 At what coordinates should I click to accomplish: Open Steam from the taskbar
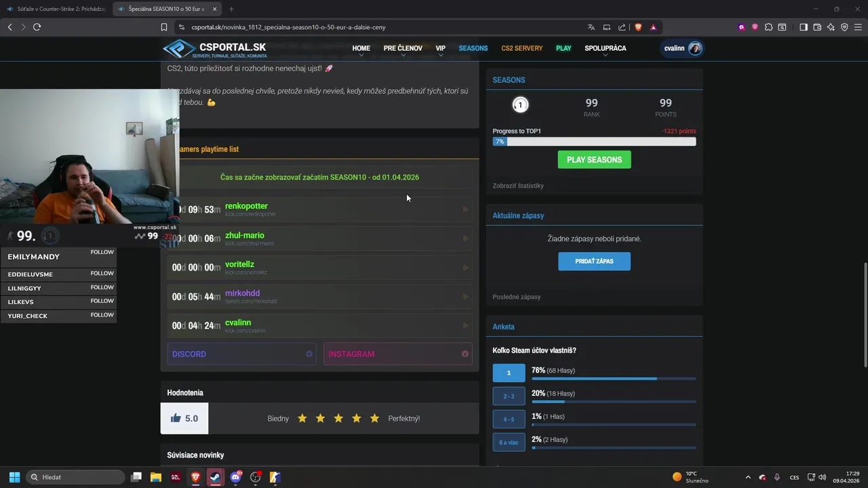tap(216, 477)
